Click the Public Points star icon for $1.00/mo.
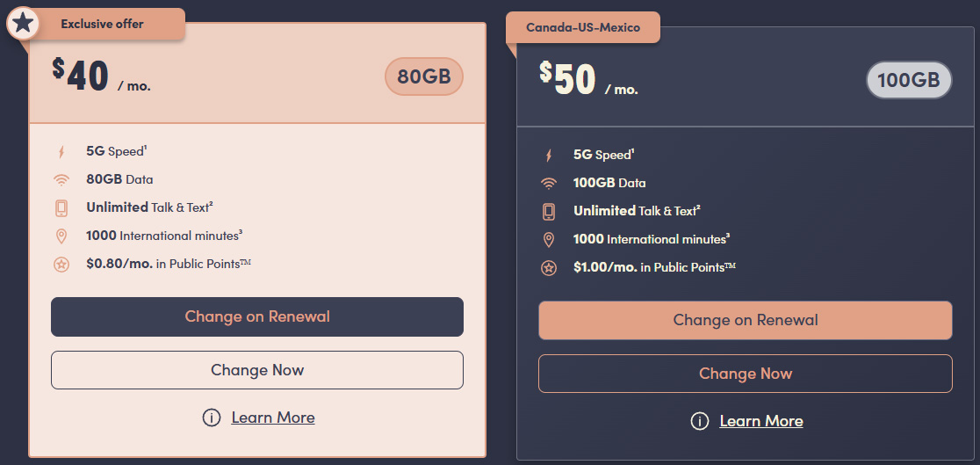Image resolution: width=980 pixels, height=465 pixels. coord(549,268)
